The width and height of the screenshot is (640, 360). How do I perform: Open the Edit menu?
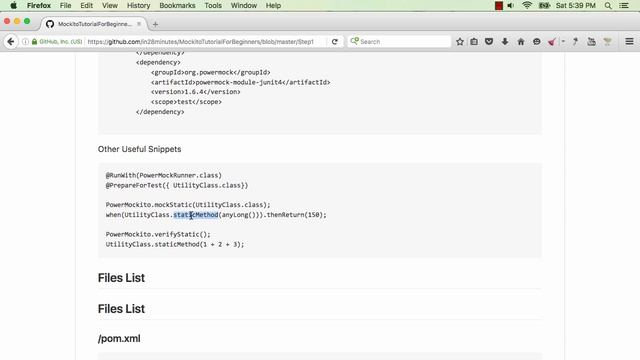87,5
